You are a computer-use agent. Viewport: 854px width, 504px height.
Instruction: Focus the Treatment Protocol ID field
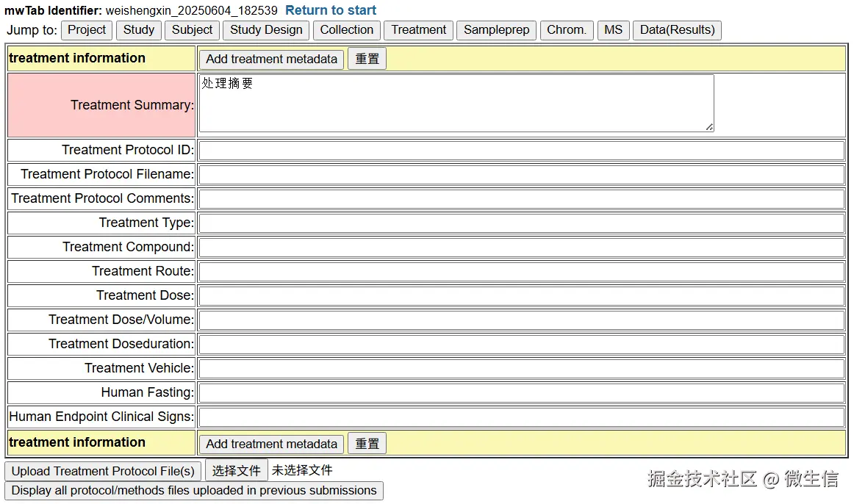[521, 150]
